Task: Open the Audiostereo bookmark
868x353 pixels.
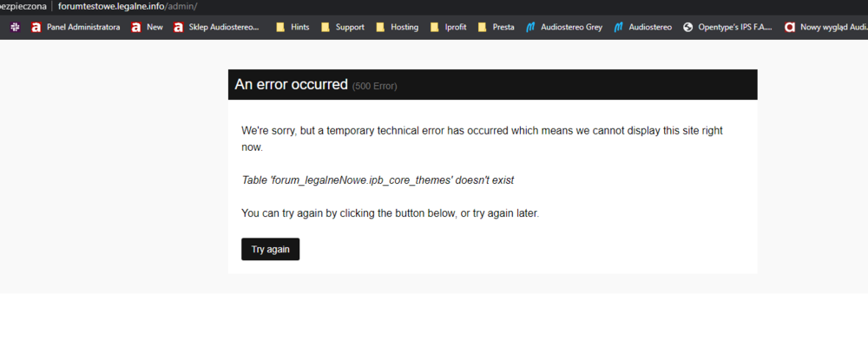Action: (x=642, y=27)
